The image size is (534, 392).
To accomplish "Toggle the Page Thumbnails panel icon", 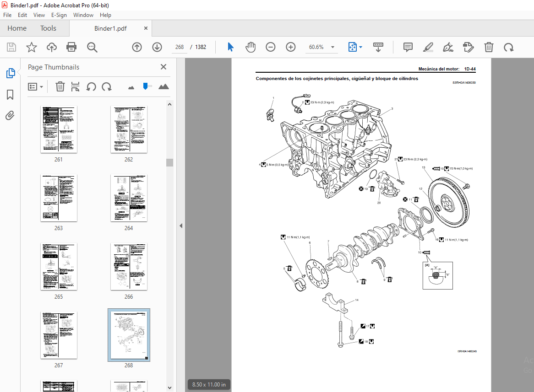I will tap(10, 73).
